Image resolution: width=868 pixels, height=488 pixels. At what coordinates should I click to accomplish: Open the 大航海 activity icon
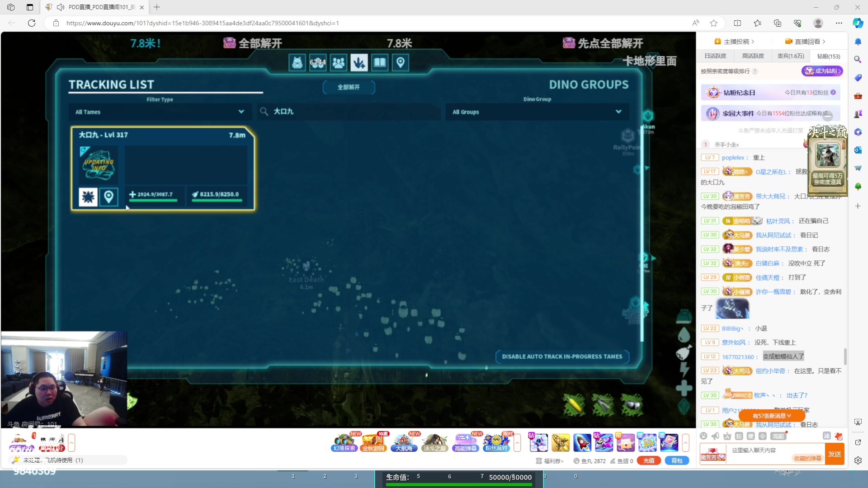pos(404,442)
